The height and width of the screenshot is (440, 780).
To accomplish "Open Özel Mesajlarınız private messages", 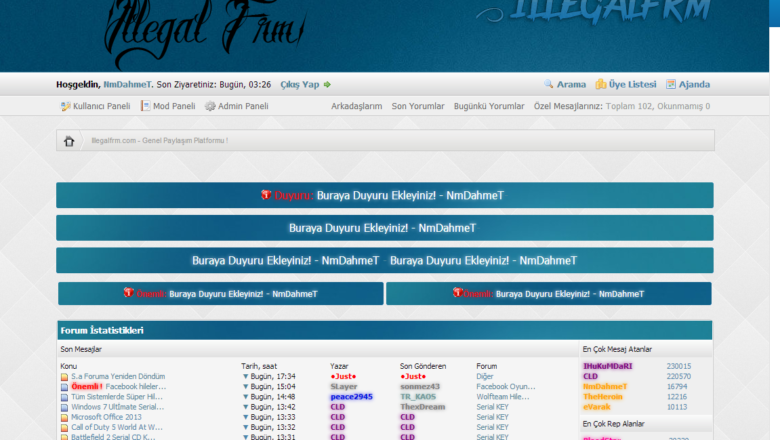I will coord(568,106).
